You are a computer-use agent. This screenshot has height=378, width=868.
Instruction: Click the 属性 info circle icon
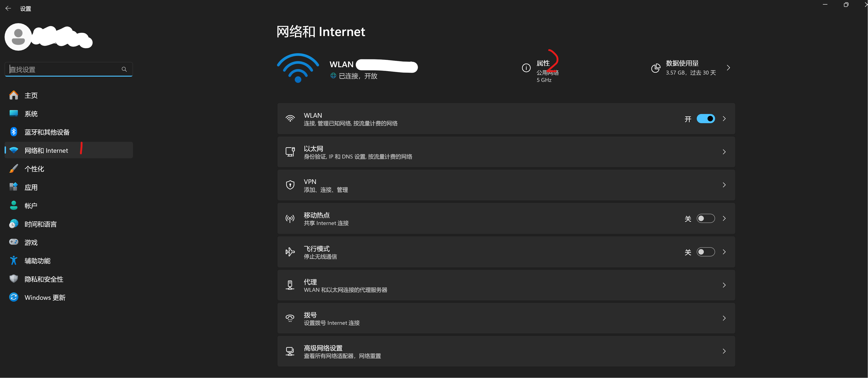(526, 68)
